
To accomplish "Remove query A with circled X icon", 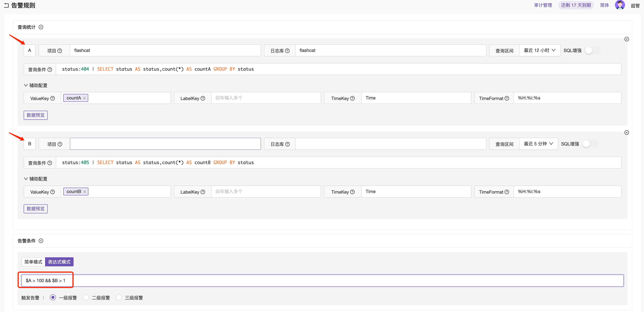I will click(627, 39).
